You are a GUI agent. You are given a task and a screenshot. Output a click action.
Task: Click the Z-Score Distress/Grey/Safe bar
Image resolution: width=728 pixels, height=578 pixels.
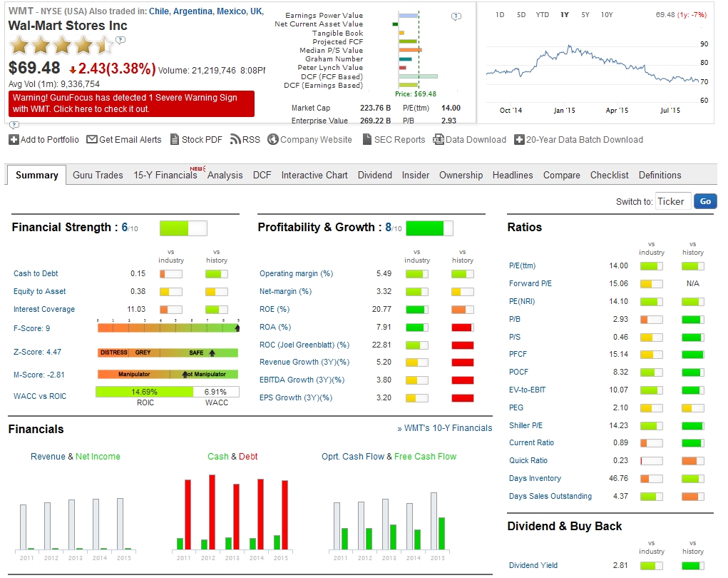[x=168, y=353]
